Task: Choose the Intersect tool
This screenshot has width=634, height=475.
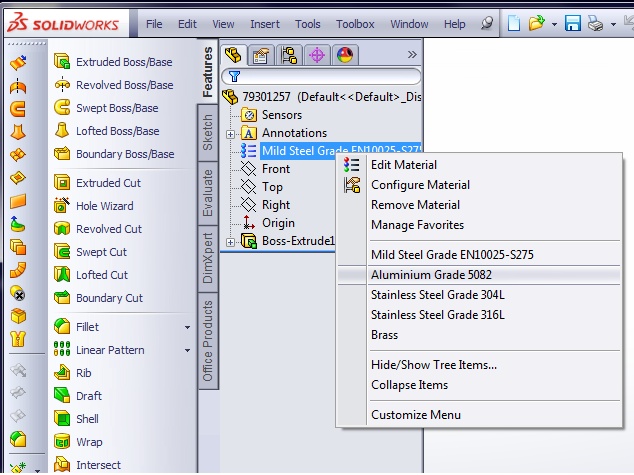Action: pos(87,465)
